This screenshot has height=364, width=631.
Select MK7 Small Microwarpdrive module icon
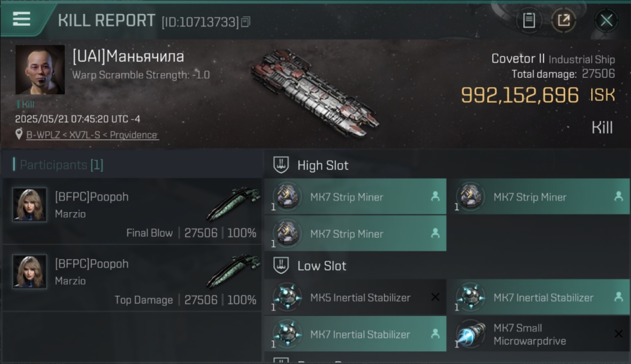coord(470,334)
